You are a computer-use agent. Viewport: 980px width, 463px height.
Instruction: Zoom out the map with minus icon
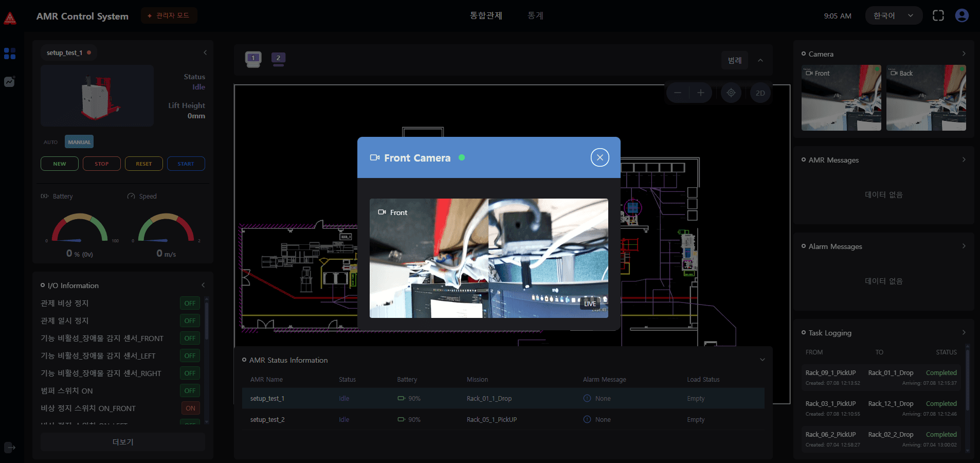[x=678, y=93]
